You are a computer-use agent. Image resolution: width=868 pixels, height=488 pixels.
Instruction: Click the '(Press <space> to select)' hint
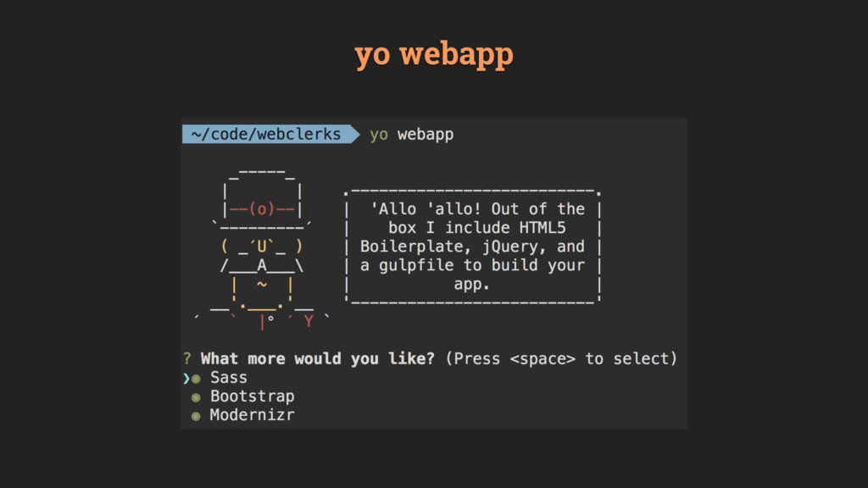(561, 358)
